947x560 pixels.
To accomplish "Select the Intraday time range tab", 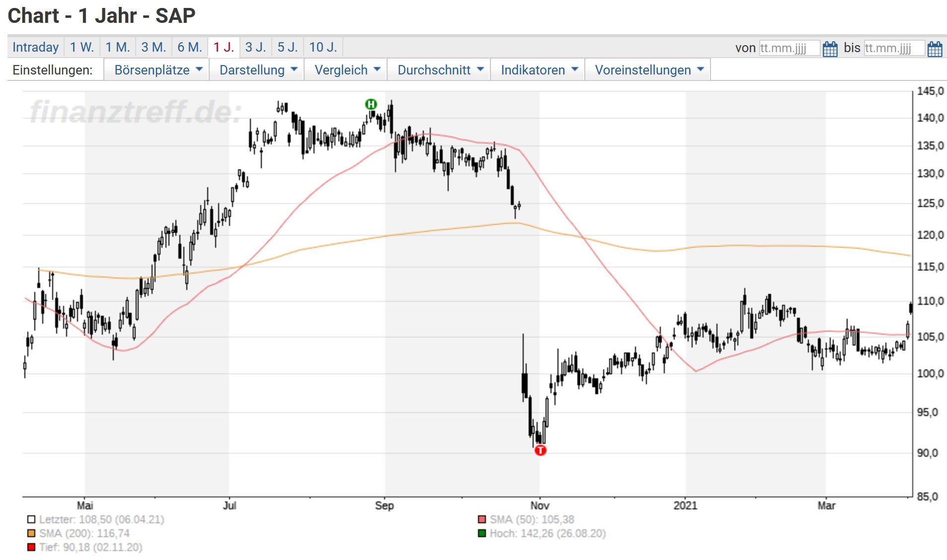I will tap(35, 47).
